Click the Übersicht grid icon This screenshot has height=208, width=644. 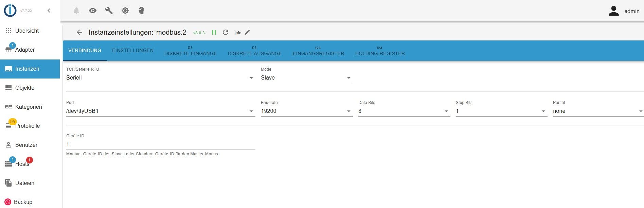pyautogui.click(x=8, y=31)
